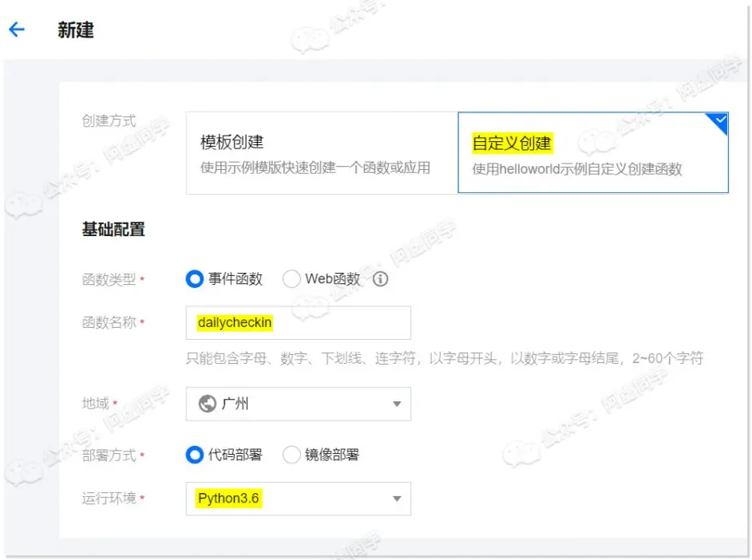Viewport: 752px width, 560px height.
Task: Click the globe icon in the 地域 field
Action: (x=208, y=404)
